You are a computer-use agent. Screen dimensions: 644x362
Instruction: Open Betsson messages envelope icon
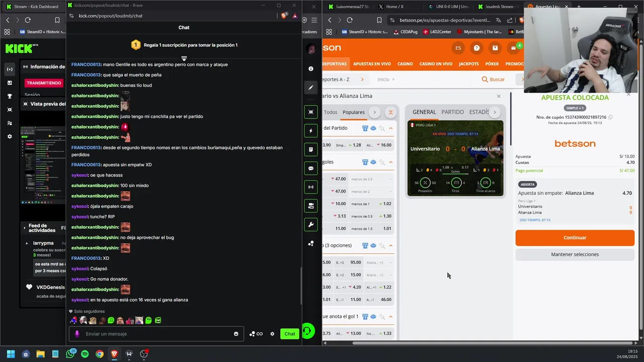(514, 48)
